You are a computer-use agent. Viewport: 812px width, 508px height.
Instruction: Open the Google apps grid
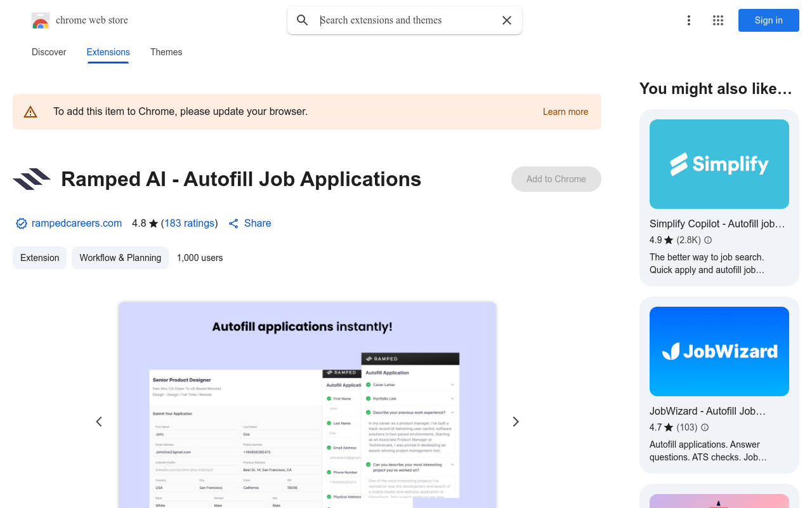coord(718,20)
